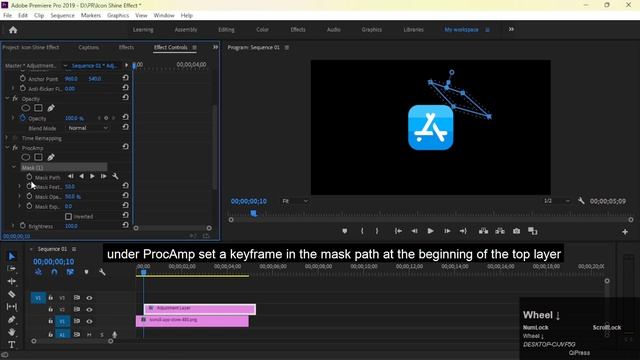The height and width of the screenshot is (360, 640).
Task: Create ellipse mask under ProcAmp
Action: point(26,157)
